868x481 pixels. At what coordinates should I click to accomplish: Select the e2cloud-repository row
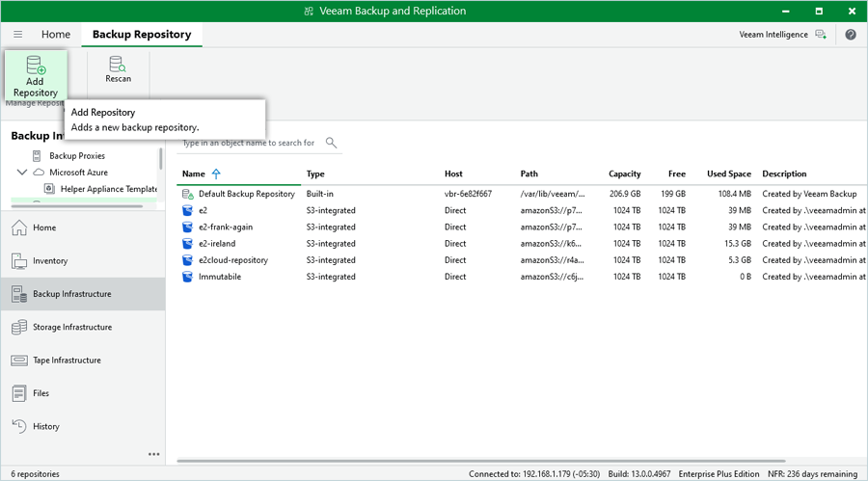pos(233,260)
